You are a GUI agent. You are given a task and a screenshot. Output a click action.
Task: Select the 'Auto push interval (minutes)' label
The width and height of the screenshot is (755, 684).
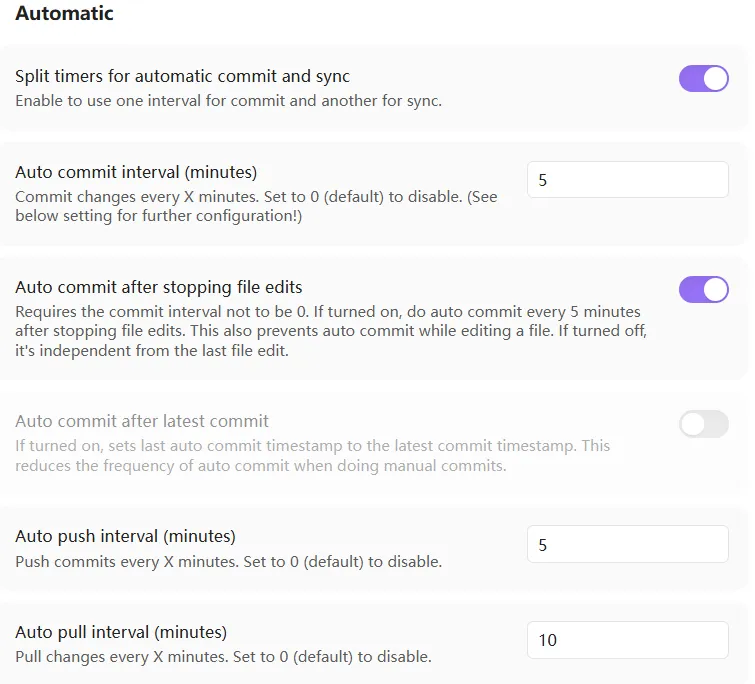(125, 536)
